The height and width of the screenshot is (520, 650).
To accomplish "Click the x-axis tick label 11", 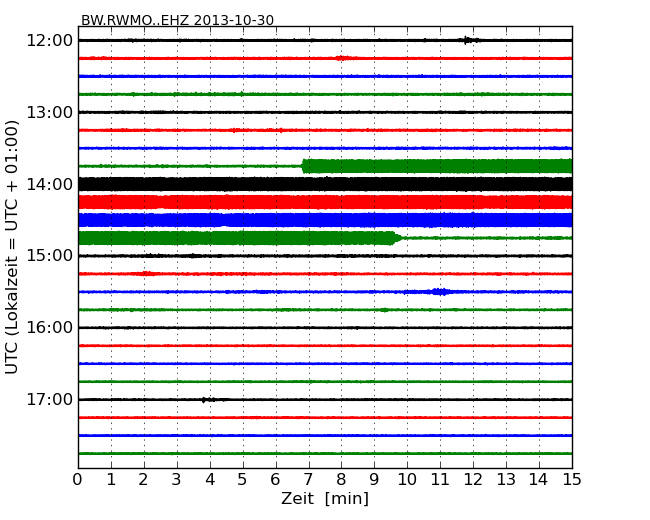I will (440, 480).
